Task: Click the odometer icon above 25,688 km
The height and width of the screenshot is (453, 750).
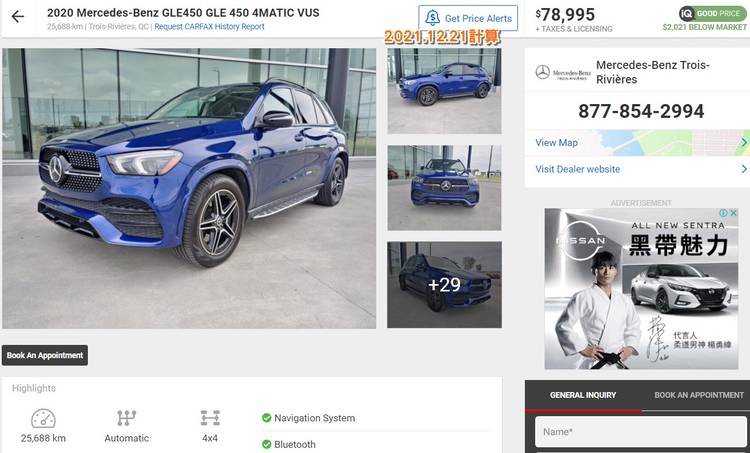Action: coord(43,419)
